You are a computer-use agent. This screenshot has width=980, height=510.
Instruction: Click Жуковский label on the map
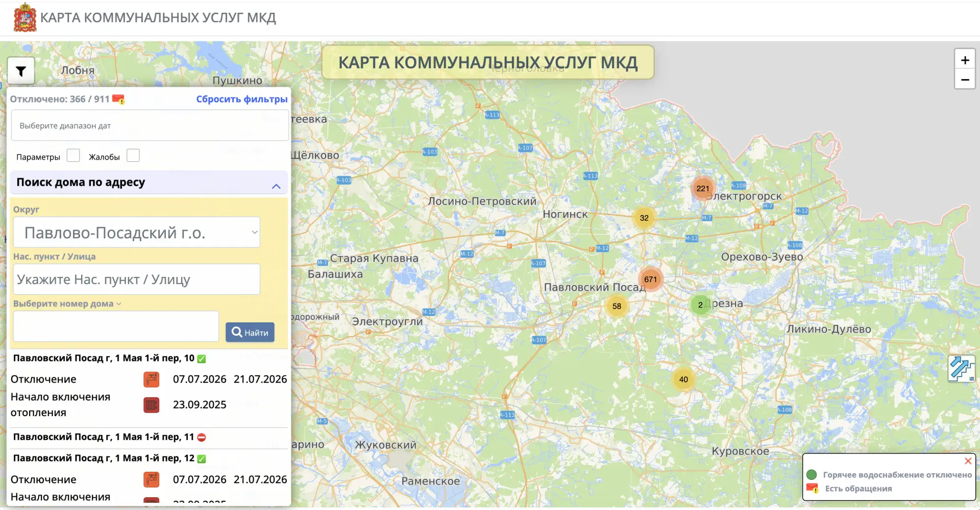click(x=386, y=445)
